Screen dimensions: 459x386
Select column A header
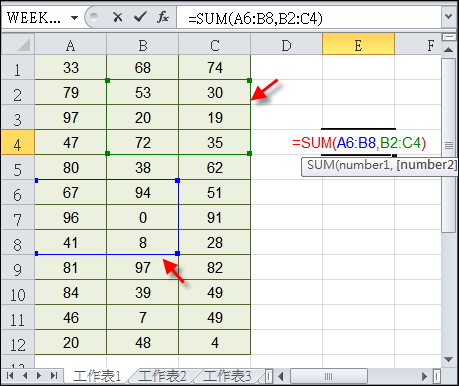pos(70,45)
